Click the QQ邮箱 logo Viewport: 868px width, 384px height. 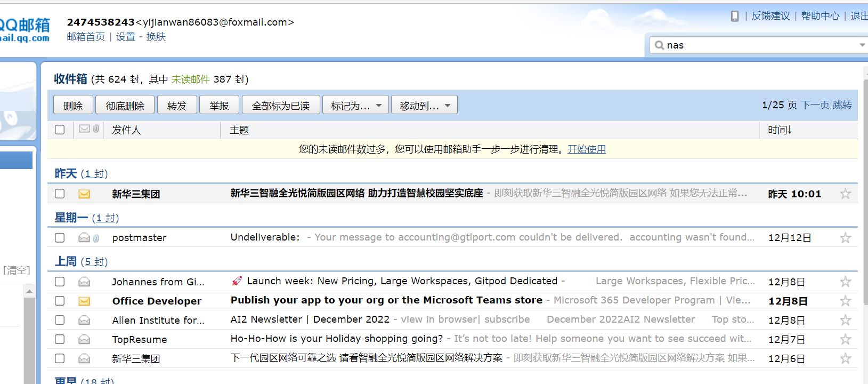(25, 30)
